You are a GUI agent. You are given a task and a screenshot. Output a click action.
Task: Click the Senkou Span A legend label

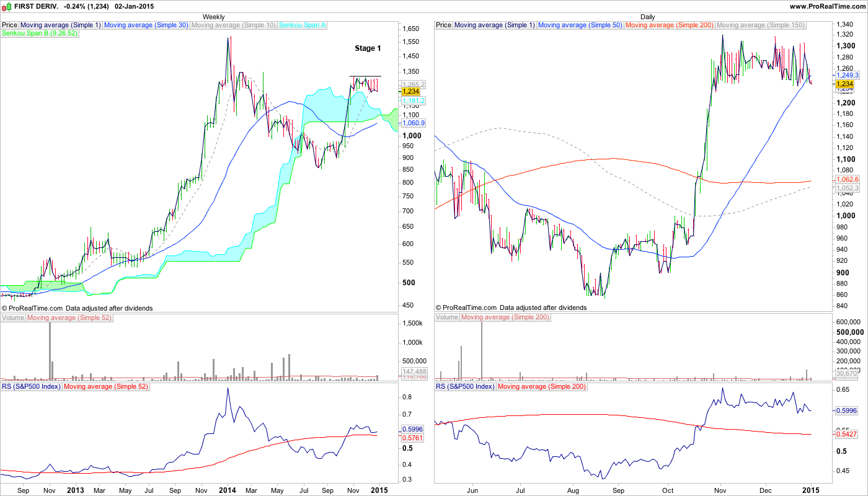(x=303, y=25)
